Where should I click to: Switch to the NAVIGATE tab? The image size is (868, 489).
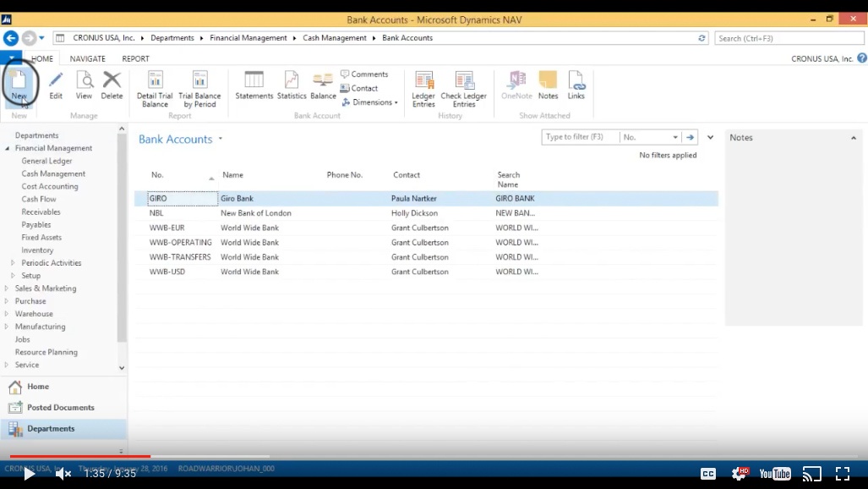[x=87, y=58]
